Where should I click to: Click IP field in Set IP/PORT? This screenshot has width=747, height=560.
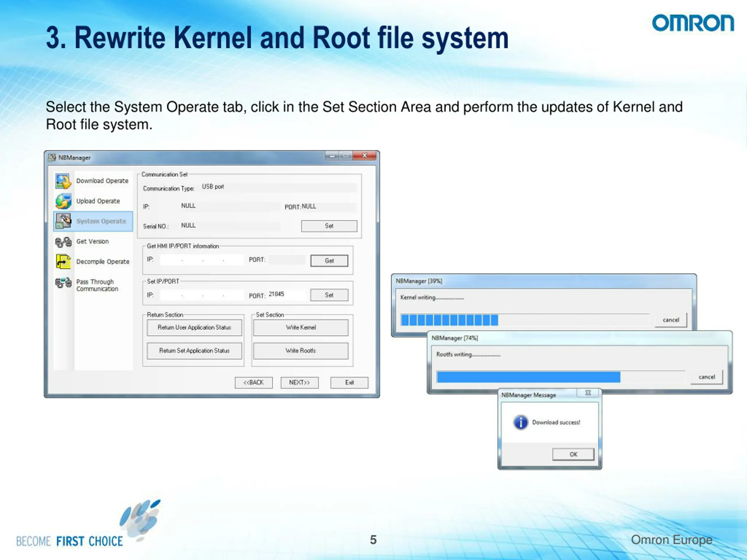click(202, 295)
